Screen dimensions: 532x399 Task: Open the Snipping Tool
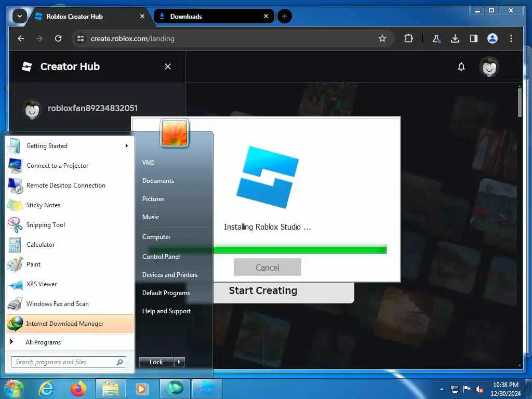tap(70, 225)
